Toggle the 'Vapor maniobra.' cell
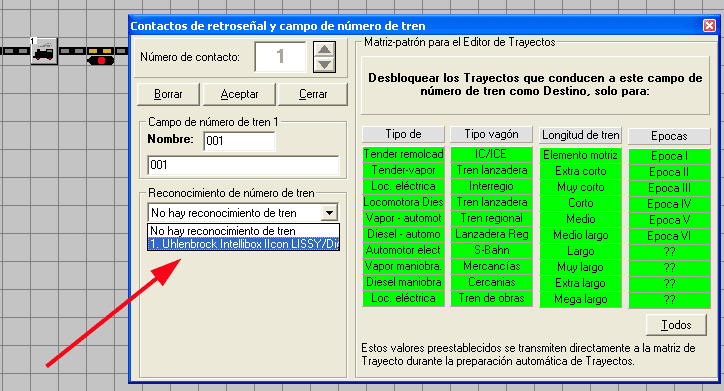 403,266
